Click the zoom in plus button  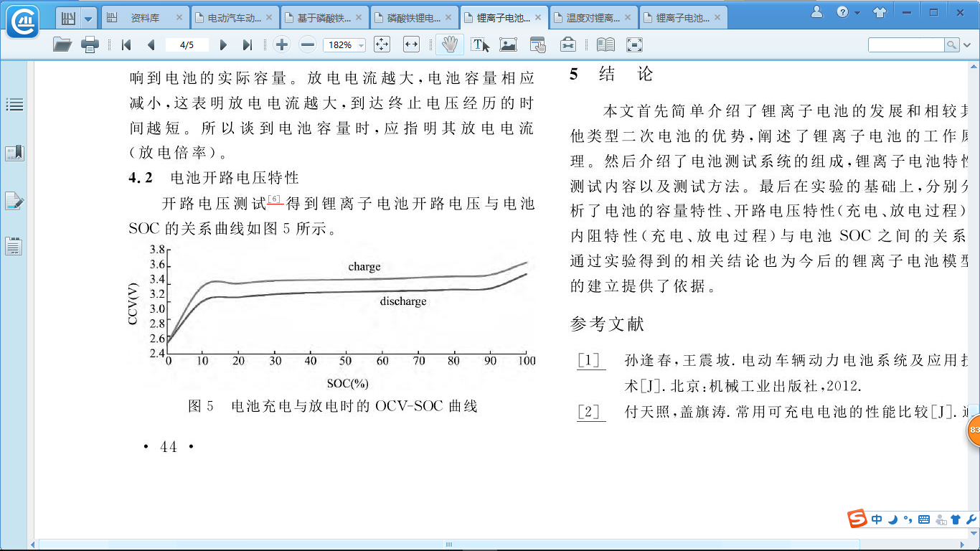282,44
